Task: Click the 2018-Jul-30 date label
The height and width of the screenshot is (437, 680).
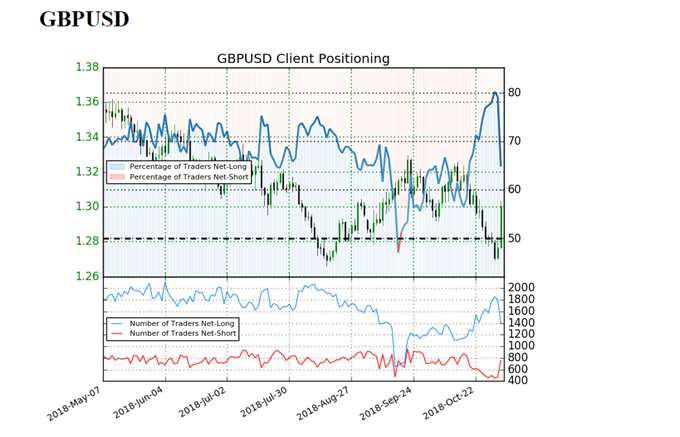Action: tap(262, 401)
